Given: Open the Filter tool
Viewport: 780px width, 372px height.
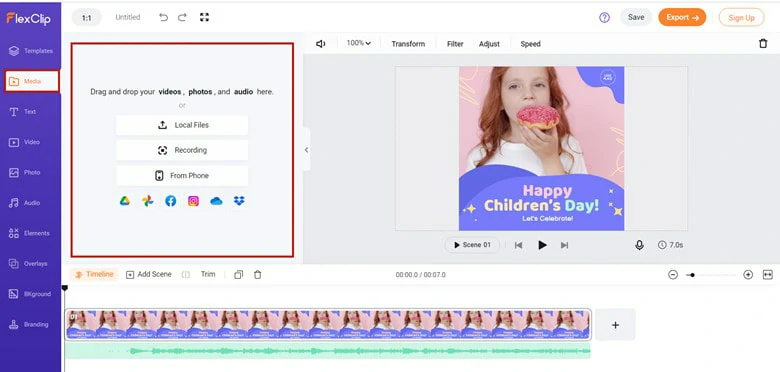Looking at the screenshot, I should click(x=455, y=44).
